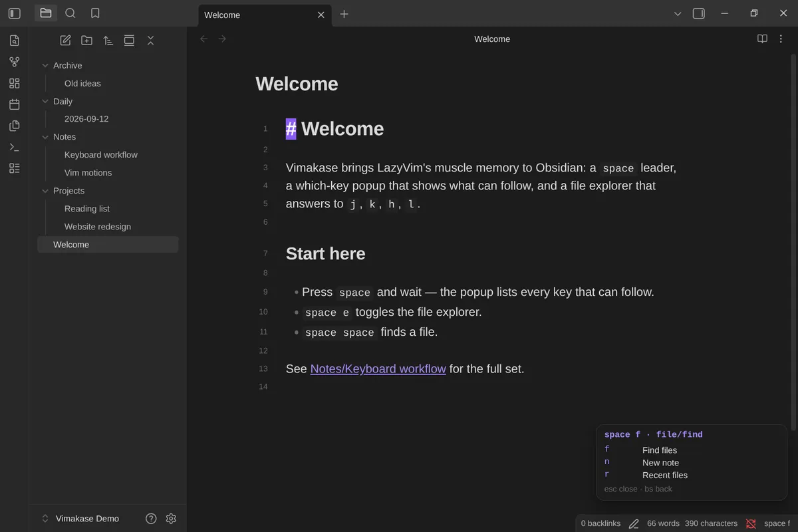Navigate forward in history
Image resolution: width=798 pixels, height=532 pixels.
222,39
